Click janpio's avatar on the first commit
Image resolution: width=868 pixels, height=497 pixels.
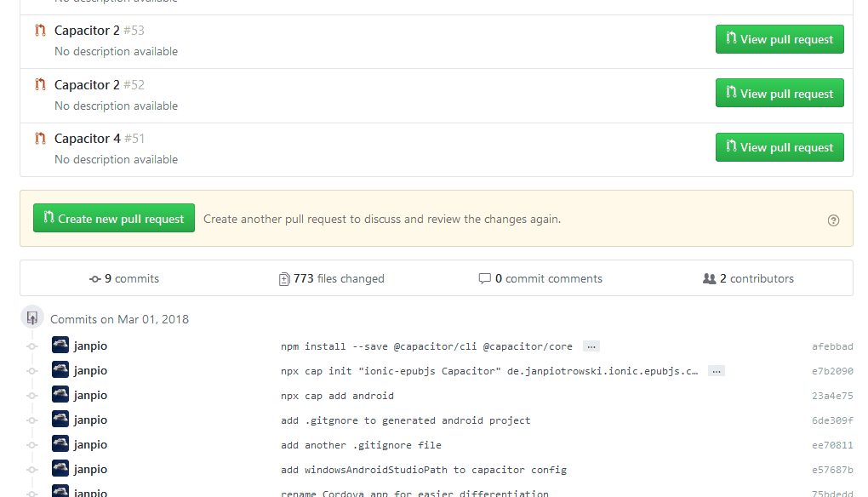click(60, 345)
